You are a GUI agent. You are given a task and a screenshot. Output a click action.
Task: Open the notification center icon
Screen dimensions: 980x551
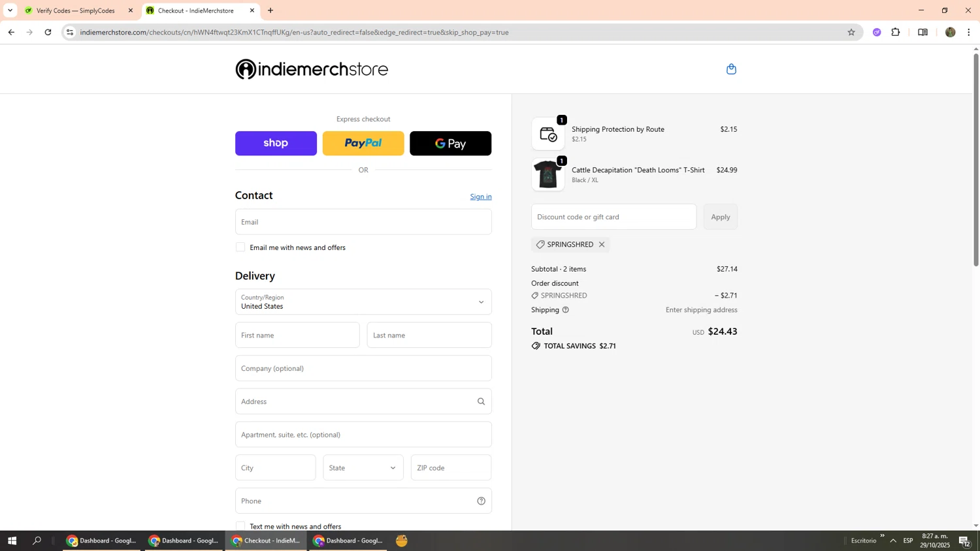(x=964, y=541)
